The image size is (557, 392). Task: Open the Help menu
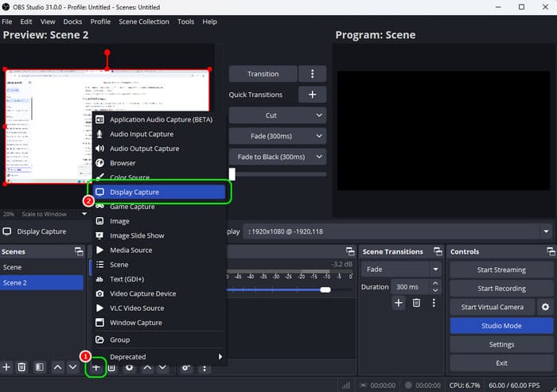(209, 21)
